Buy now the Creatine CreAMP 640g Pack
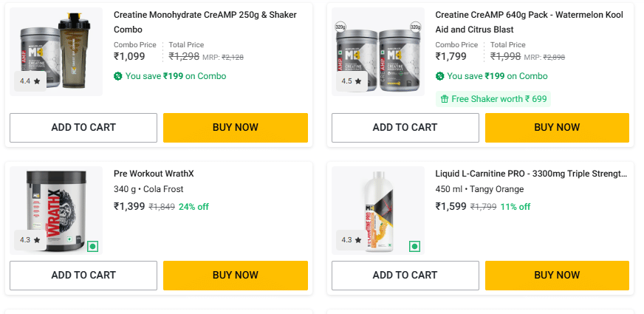The height and width of the screenshot is (314, 644). (x=557, y=127)
